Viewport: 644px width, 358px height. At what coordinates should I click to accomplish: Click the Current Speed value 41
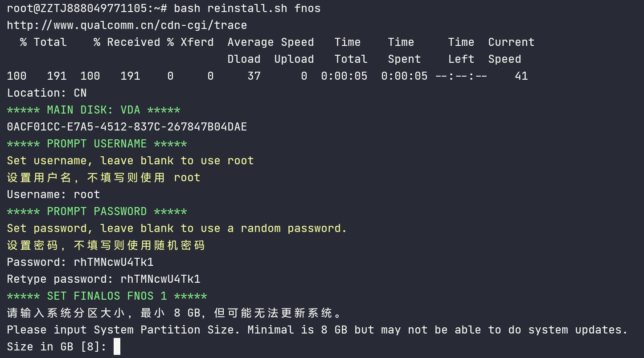point(521,76)
